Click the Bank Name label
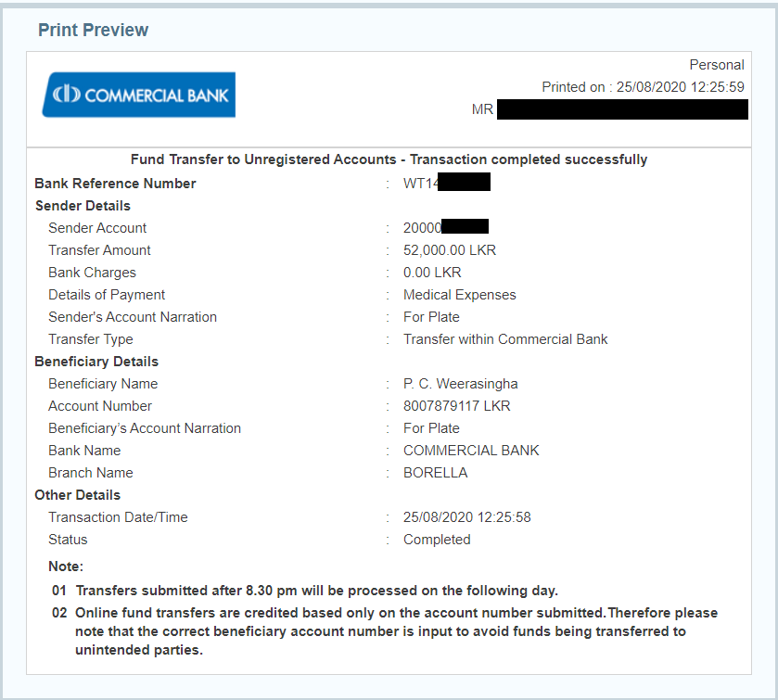Image resolution: width=778 pixels, height=700 pixels. [x=84, y=451]
